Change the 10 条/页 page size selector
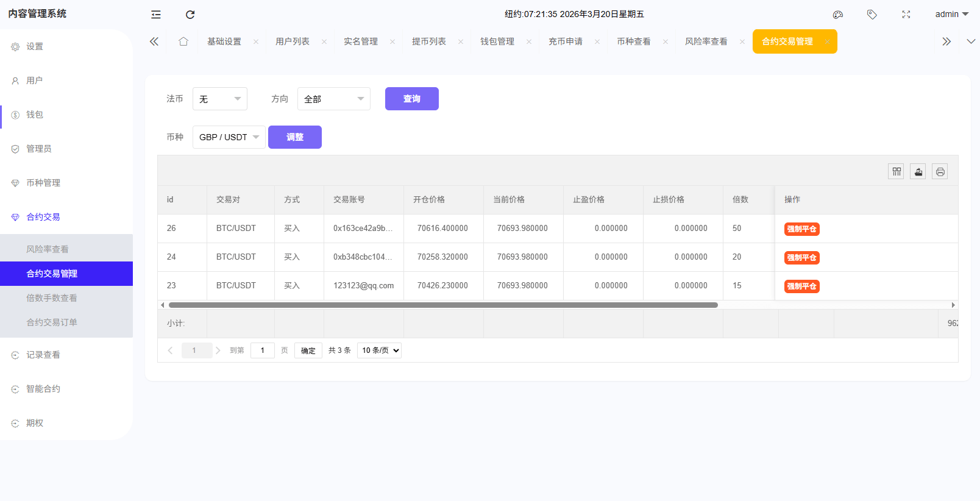Image resolution: width=980 pixels, height=501 pixels. coord(379,350)
